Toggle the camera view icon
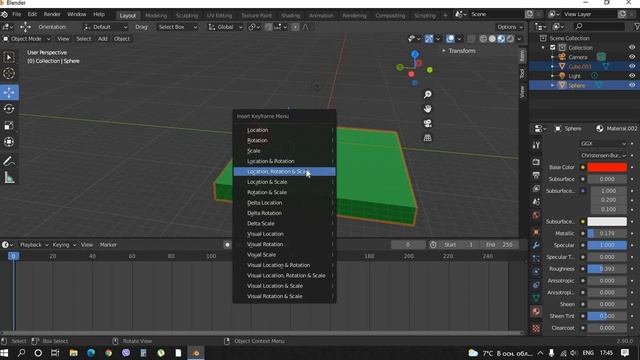The width and height of the screenshot is (640, 360). 427,123
